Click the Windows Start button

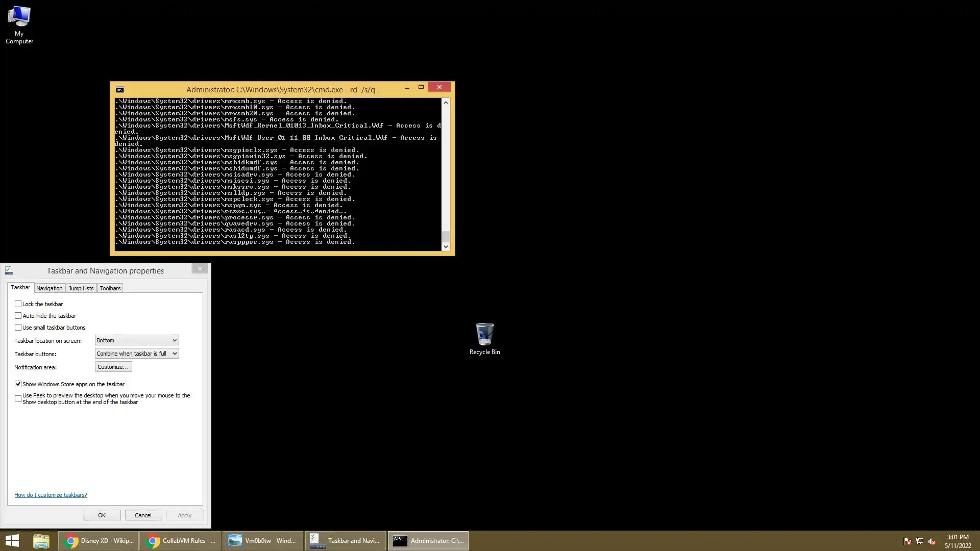coord(12,541)
